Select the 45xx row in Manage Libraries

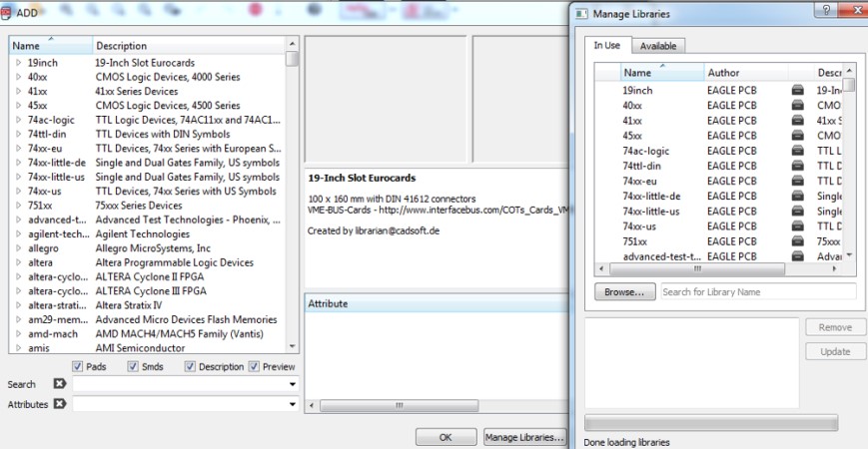click(x=719, y=136)
